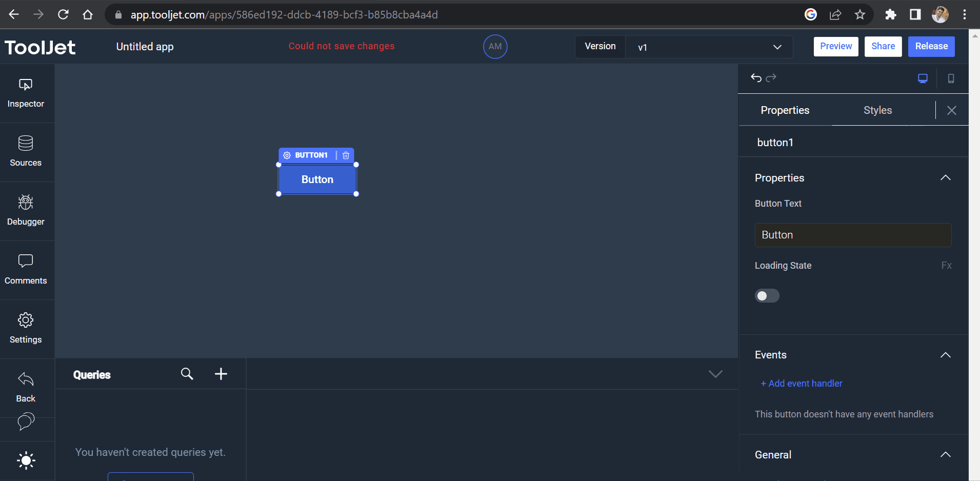The height and width of the screenshot is (481, 980).
Task: Click the redo arrow
Action: click(771, 78)
